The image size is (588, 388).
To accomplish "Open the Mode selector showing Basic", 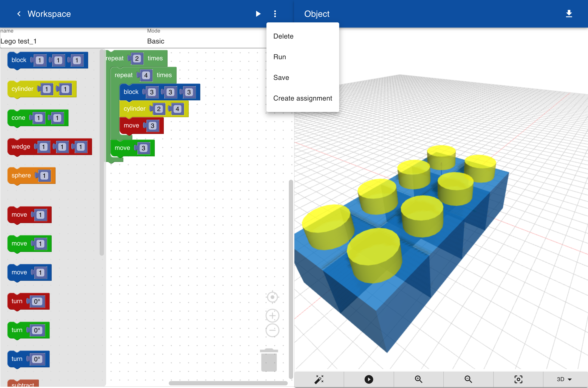I will pos(207,41).
